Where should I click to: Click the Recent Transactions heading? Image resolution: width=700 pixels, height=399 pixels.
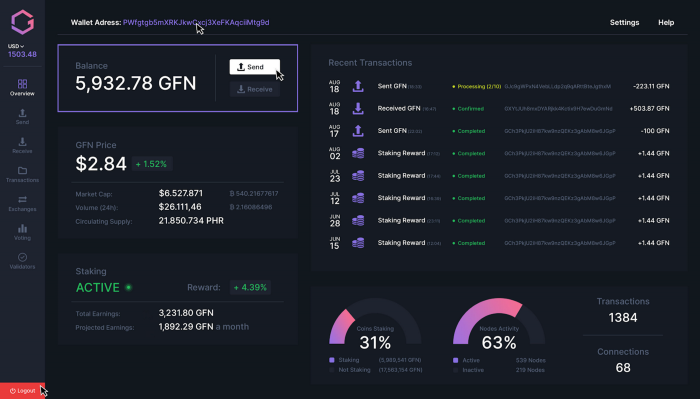[x=370, y=63]
